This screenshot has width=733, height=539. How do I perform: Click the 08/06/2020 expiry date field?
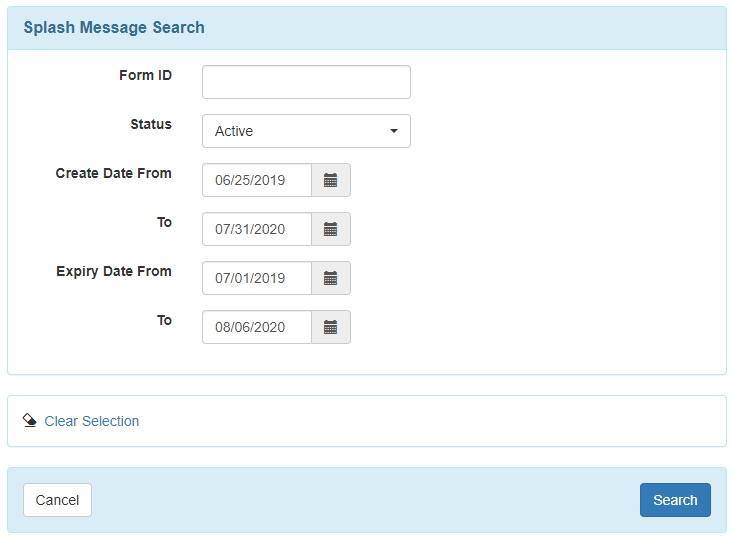pyautogui.click(x=257, y=327)
